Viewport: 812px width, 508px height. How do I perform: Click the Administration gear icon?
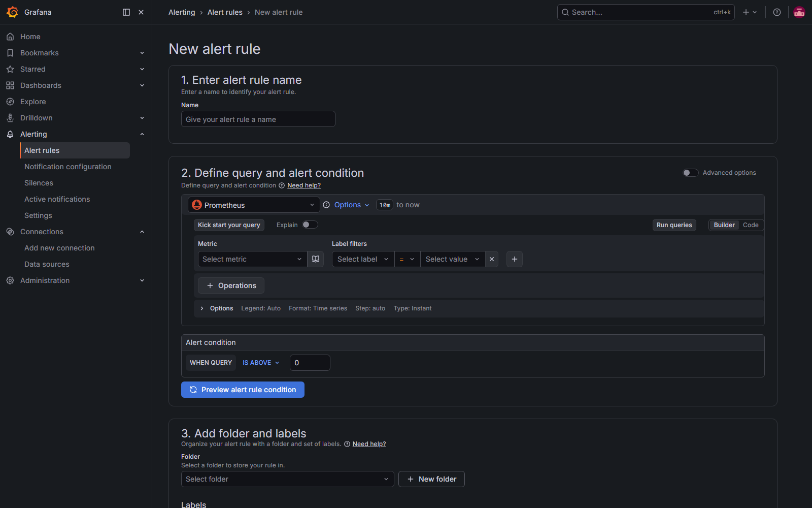pyautogui.click(x=10, y=280)
